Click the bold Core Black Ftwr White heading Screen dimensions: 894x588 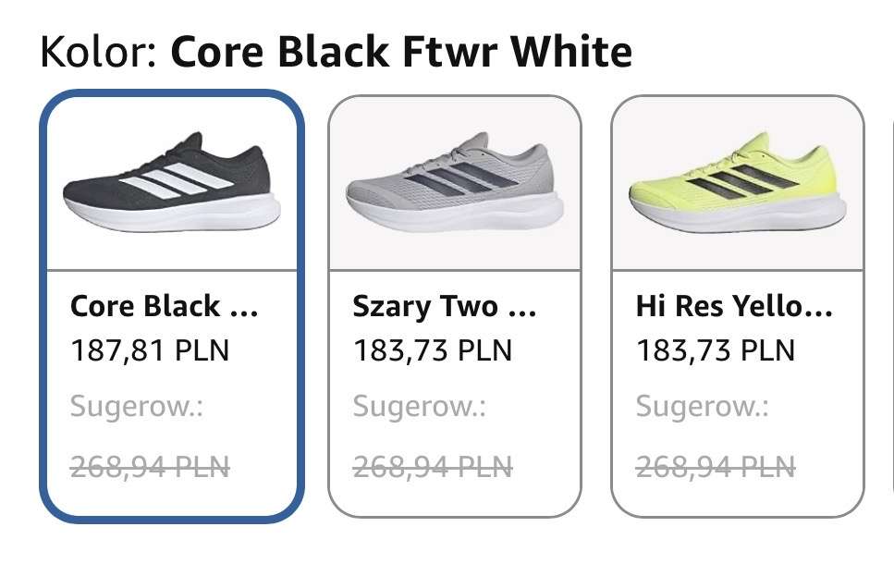click(401, 52)
